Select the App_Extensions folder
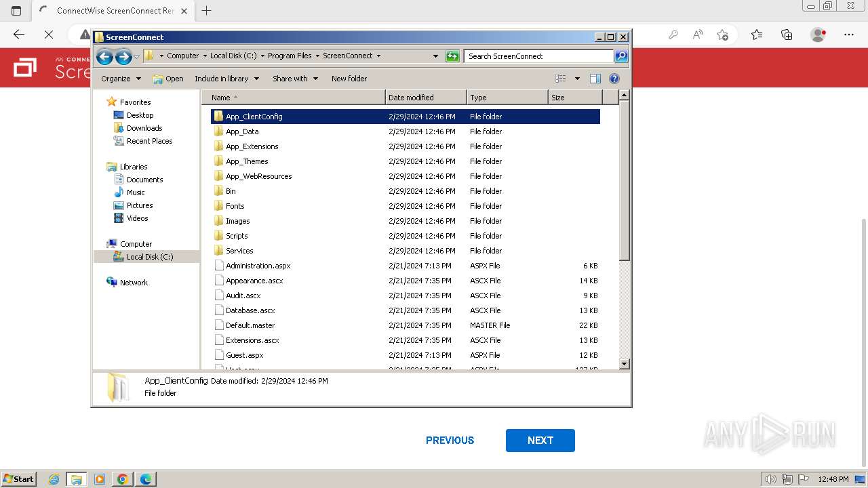The width and height of the screenshot is (868, 488). click(x=406, y=146)
